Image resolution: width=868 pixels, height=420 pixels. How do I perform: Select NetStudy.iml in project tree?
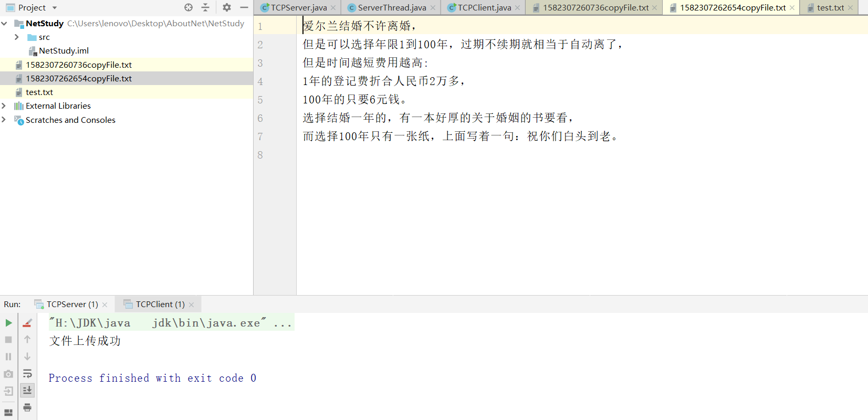click(x=64, y=51)
